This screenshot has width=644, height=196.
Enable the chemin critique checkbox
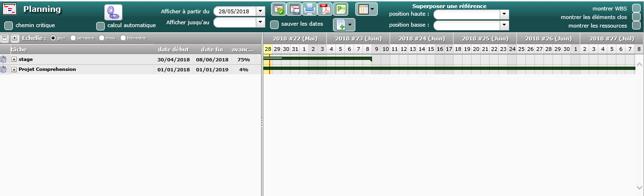click(x=9, y=25)
